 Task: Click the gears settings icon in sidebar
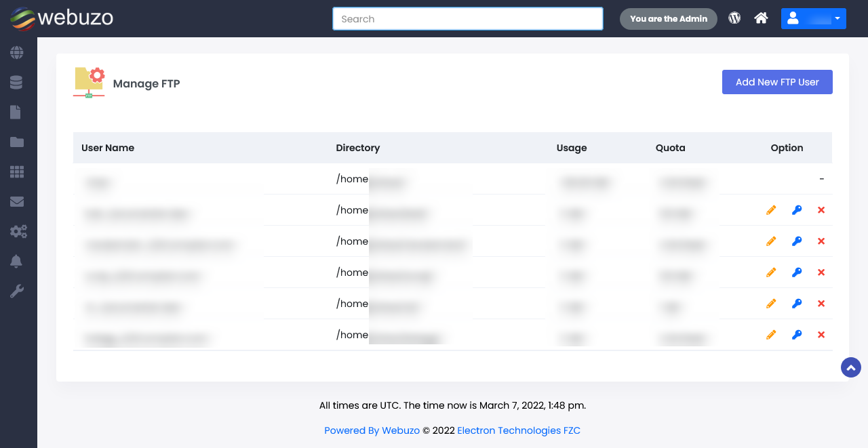pos(18,232)
